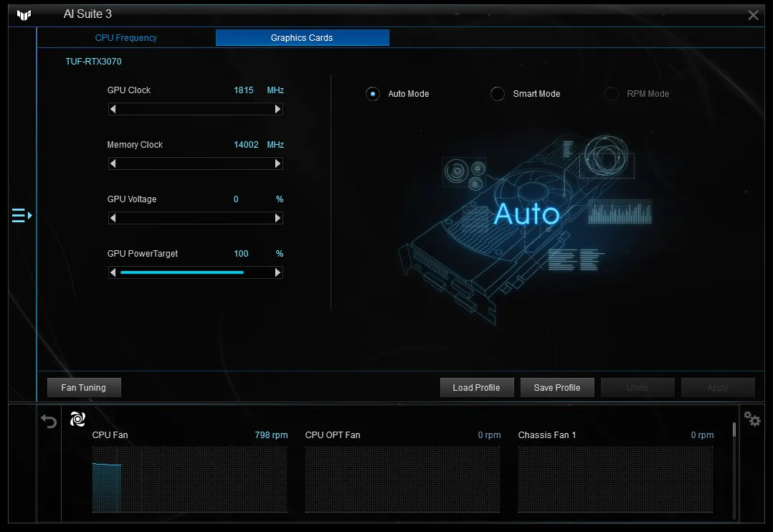Click the GPU PowerTarget value 100
773x532 pixels.
pos(241,253)
